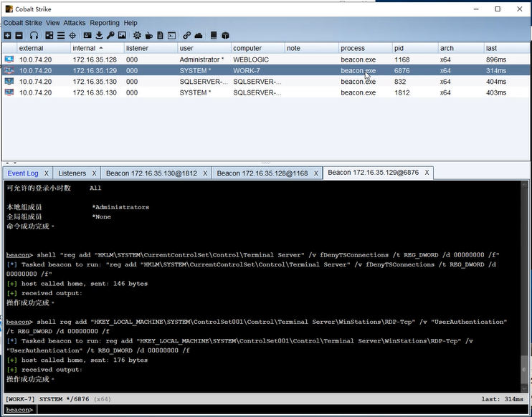The width and height of the screenshot is (532, 417).
Task: Click the host icon of WEBLOGIC beacon row
Action: [9, 59]
